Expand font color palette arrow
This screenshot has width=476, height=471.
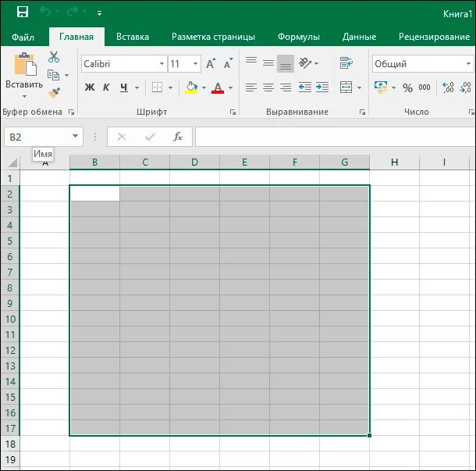[230, 87]
